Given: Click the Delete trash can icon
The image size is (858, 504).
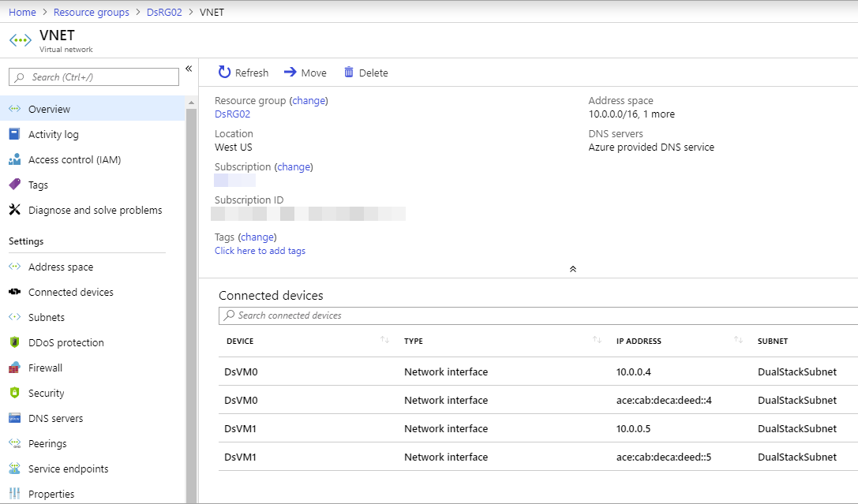Looking at the screenshot, I should coord(349,73).
